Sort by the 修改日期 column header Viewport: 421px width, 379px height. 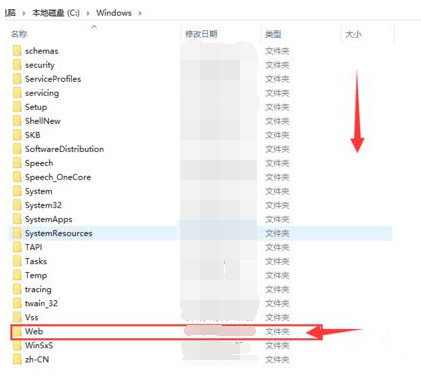coord(201,34)
